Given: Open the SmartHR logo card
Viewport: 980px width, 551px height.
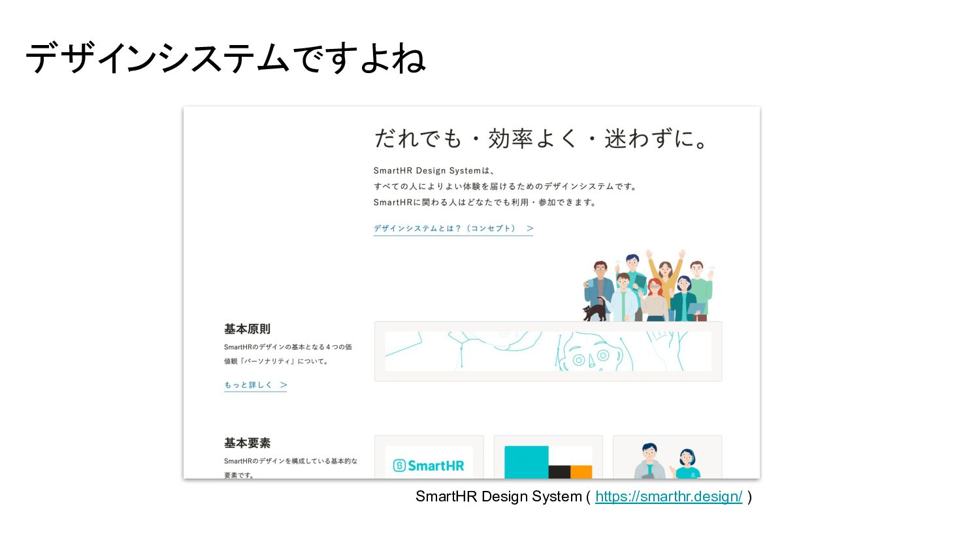Looking at the screenshot, I should 429,458.
